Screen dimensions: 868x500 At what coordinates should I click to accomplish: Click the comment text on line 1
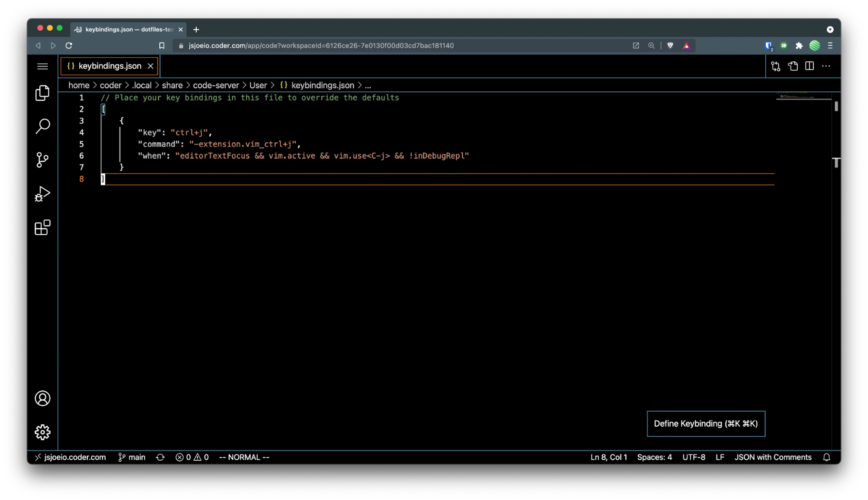coord(250,97)
